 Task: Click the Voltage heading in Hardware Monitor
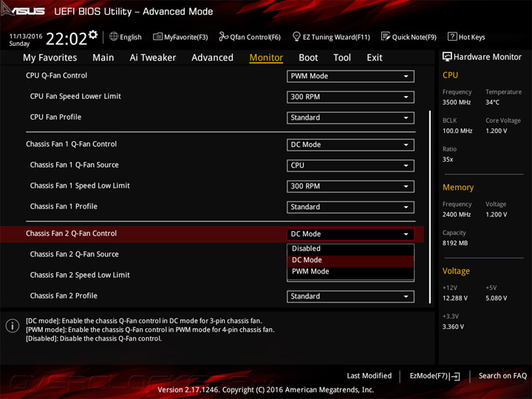456,271
